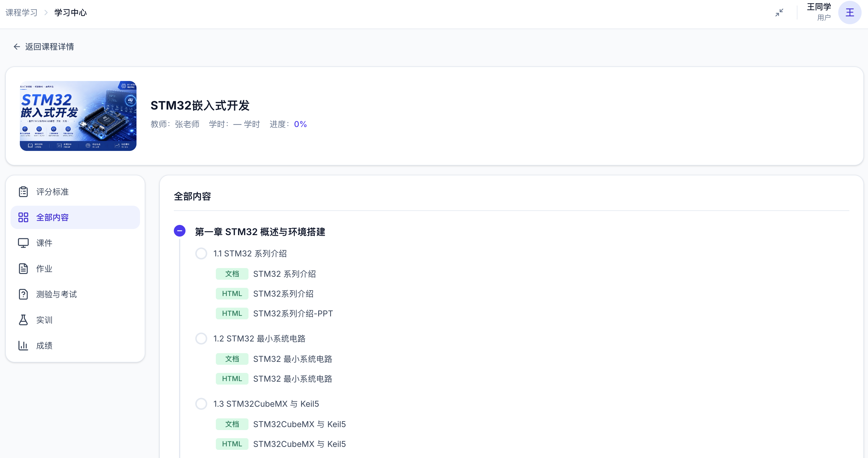Image resolution: width=868 pixels, height=458 pixels.
Task: Open 测验与考试 sidebar item
Action: (75, 294)
